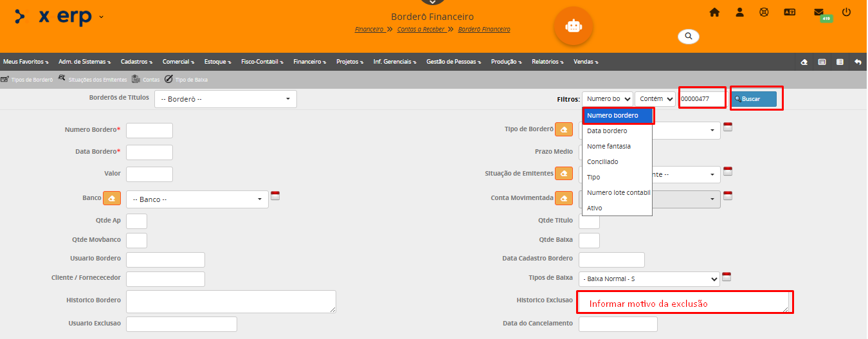868x339 pixels.
Task: Select 'Data bordero' from filter list
Action: [607, 131]
